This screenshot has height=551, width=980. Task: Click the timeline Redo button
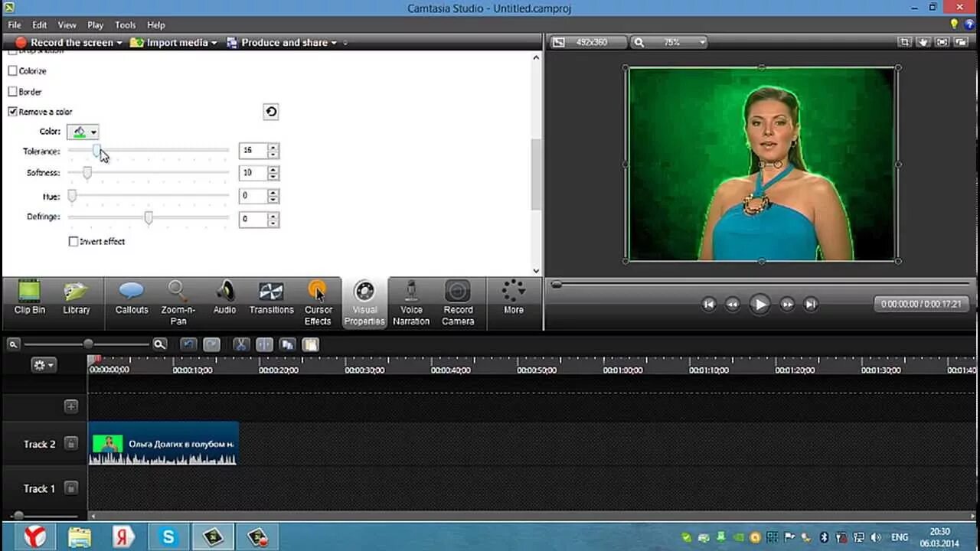click(x=211, y=344)
